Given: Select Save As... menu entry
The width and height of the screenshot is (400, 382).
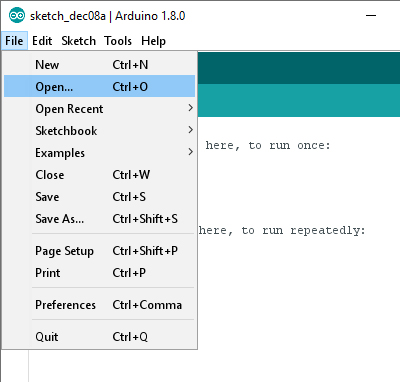Looking at the screenshot, I should point(99,219).
